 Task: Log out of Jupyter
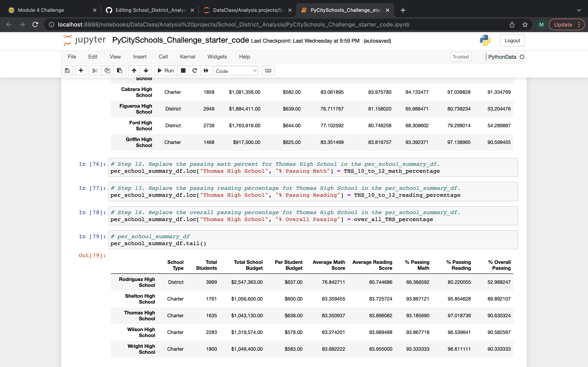(x=512, y=40)
